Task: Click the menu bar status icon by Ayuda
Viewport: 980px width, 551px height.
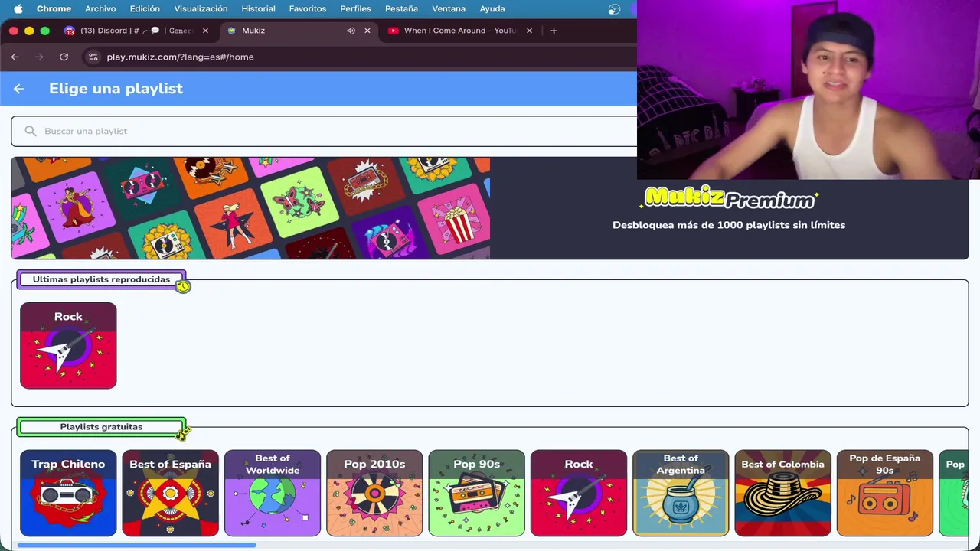Action: pyautogui.click(x=614, y=9)
